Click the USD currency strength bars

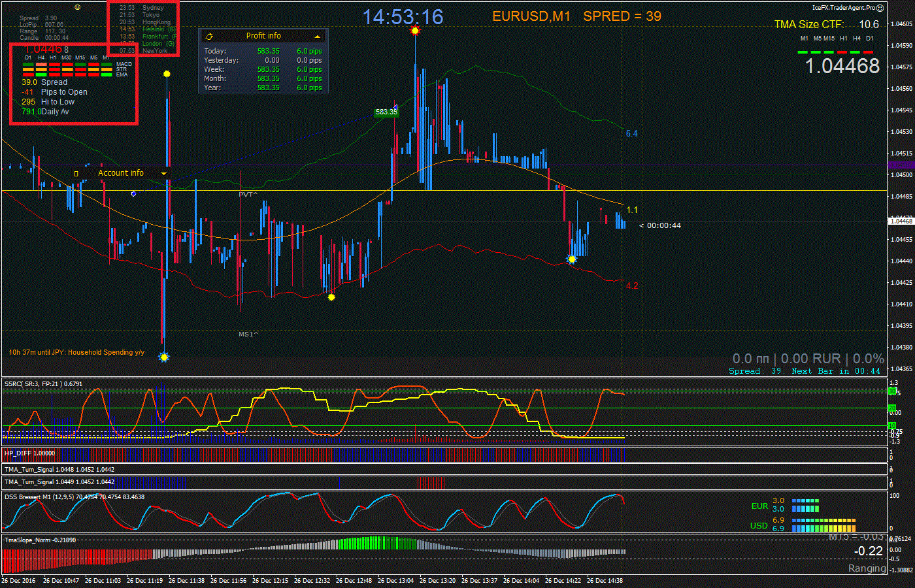click(823, 525)
